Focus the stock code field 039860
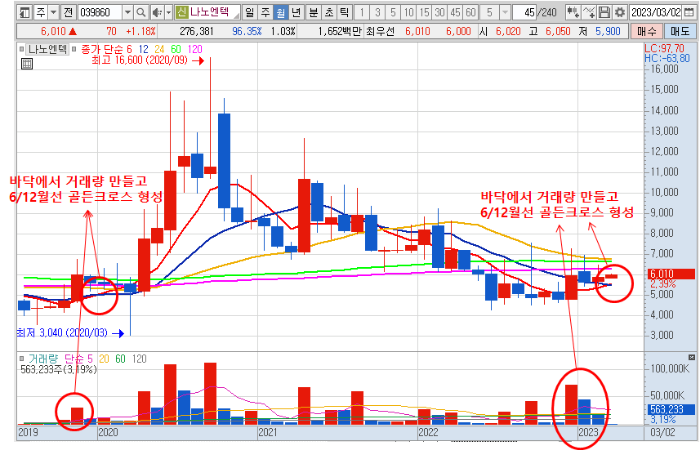The image size is (700, 450). tap(100, 12)
